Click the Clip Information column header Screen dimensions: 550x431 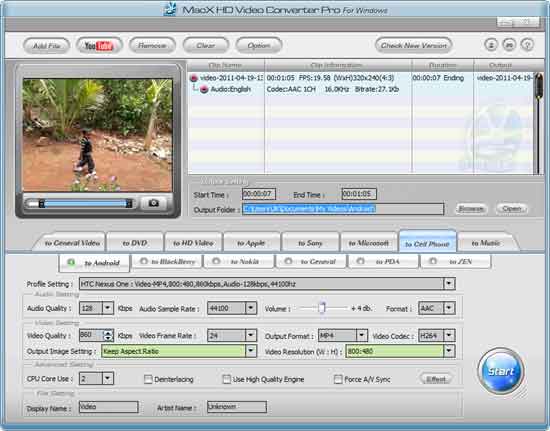click(338, 65)
